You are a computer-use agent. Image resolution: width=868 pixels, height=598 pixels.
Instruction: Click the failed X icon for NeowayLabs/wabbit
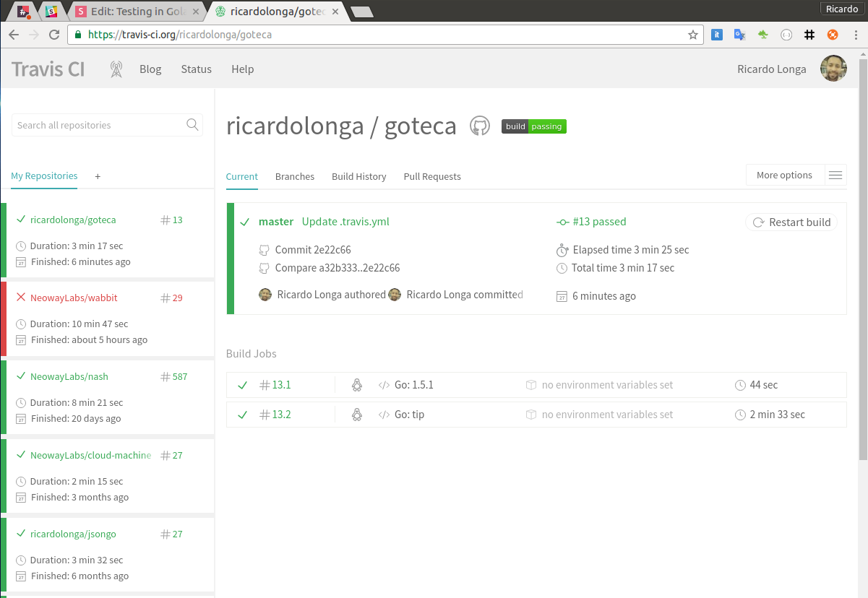[21, 298]
